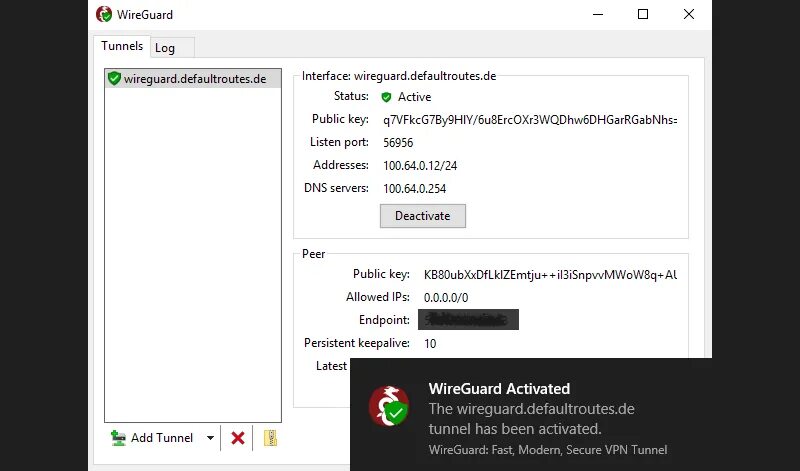Select the Tunnels tab
The height and width of the screenshot is (471, 800).
(x=122, y=46)
